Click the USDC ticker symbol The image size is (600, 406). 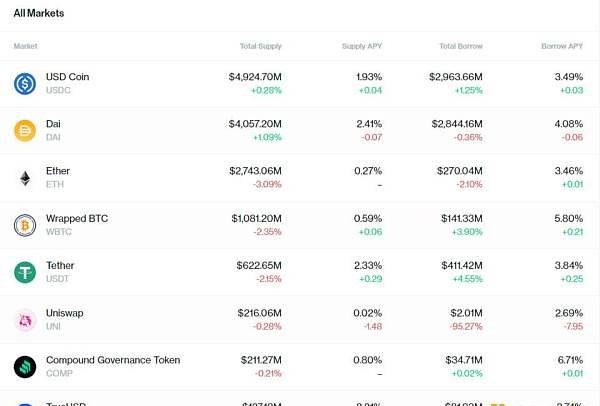click(58, 90)
